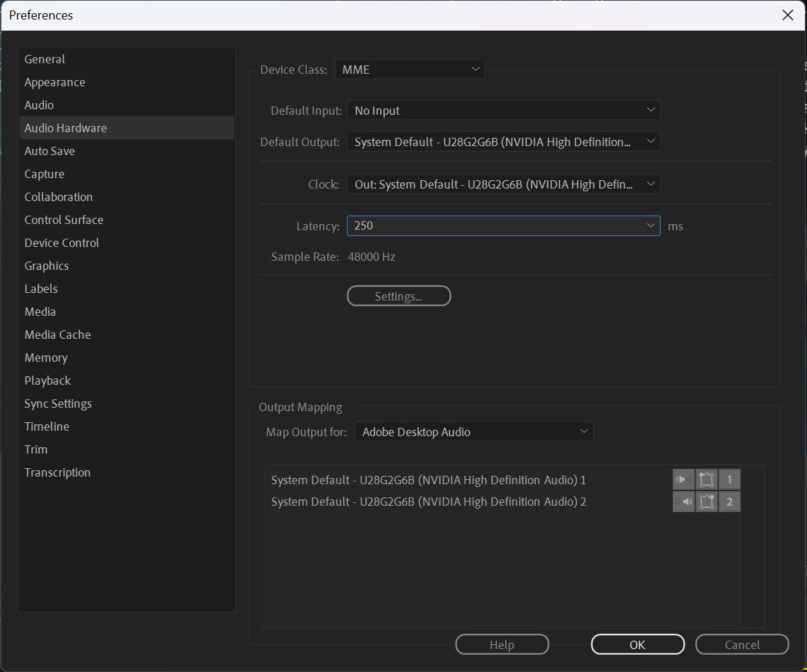This screenshot has height=672, width=807.
Task: Toggle left speaker output for channel 1
Action: click(683, 479)
